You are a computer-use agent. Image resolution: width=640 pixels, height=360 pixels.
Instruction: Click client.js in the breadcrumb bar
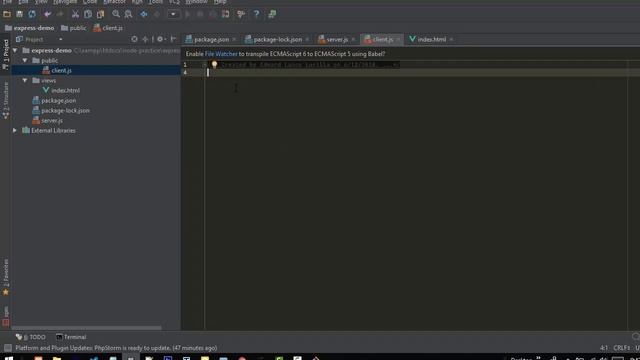click(x=108, y=28)
